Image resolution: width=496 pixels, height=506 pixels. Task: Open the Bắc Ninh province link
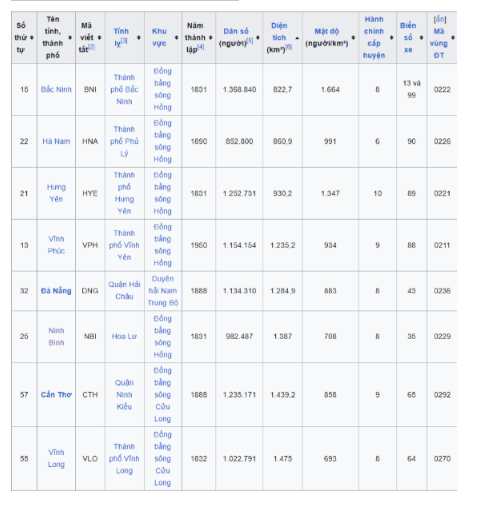tap(56, 89)
